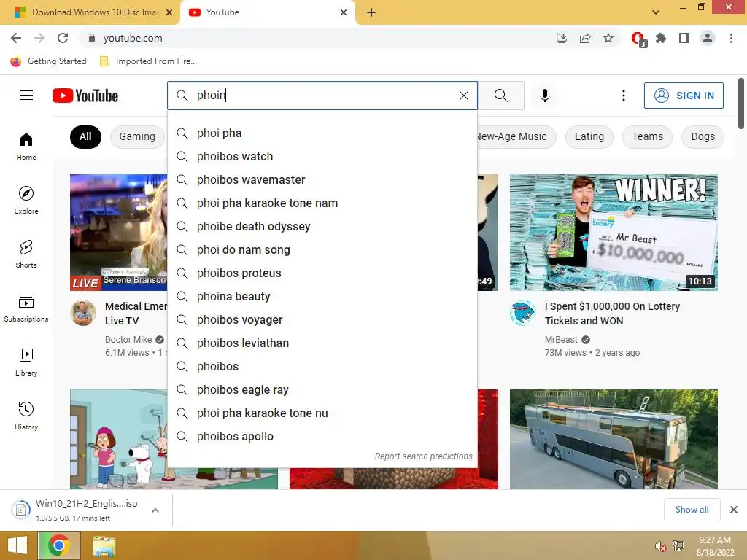Choose suggestion "phoibos watch"

(322, 156)
